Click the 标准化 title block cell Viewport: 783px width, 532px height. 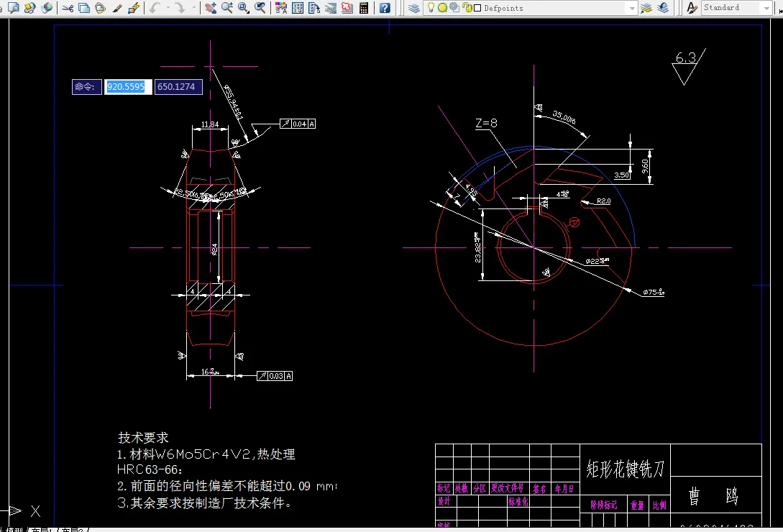click(518, 502)
